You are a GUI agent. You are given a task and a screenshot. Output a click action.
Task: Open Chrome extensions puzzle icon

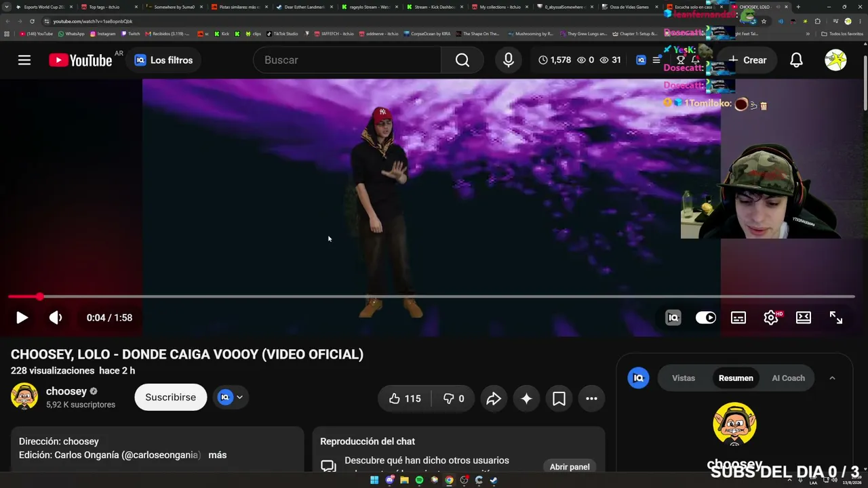point(817,21)
